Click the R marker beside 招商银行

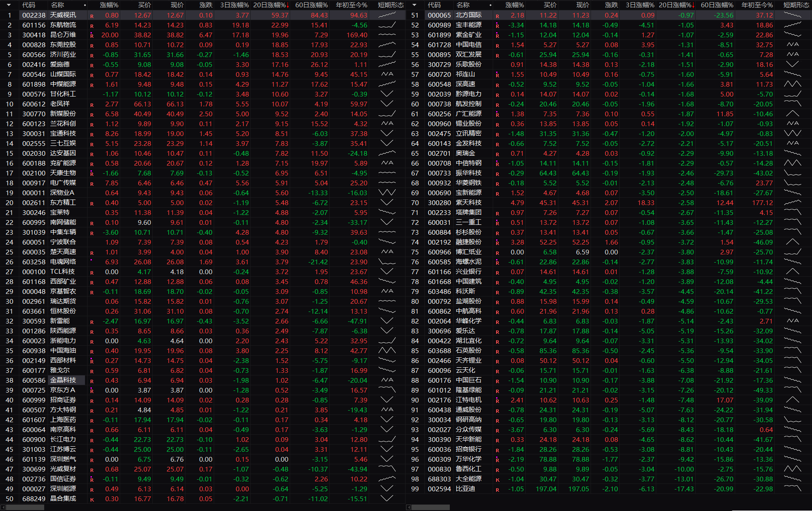pos(497,450)
